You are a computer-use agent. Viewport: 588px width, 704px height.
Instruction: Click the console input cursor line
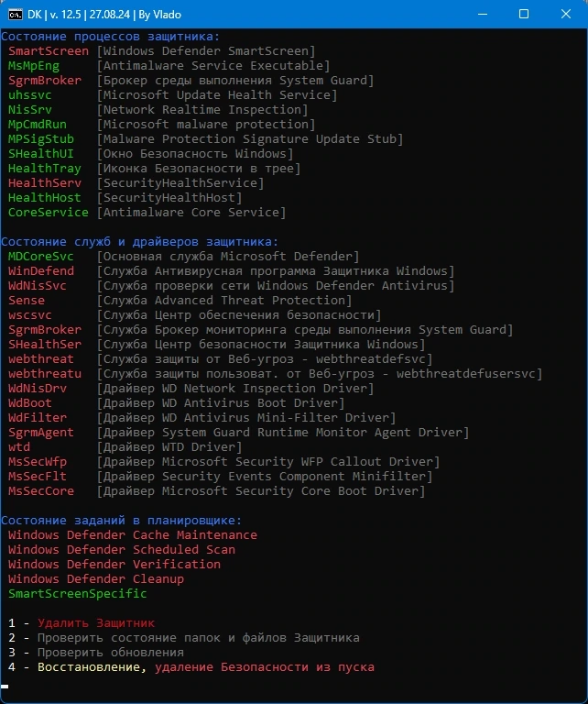pos(5,687)
